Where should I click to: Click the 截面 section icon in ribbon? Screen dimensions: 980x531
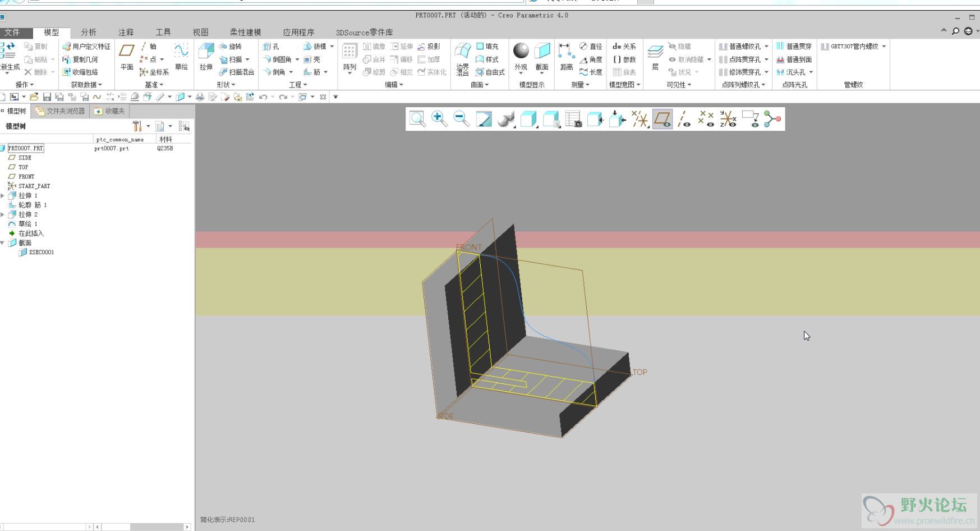542,51
